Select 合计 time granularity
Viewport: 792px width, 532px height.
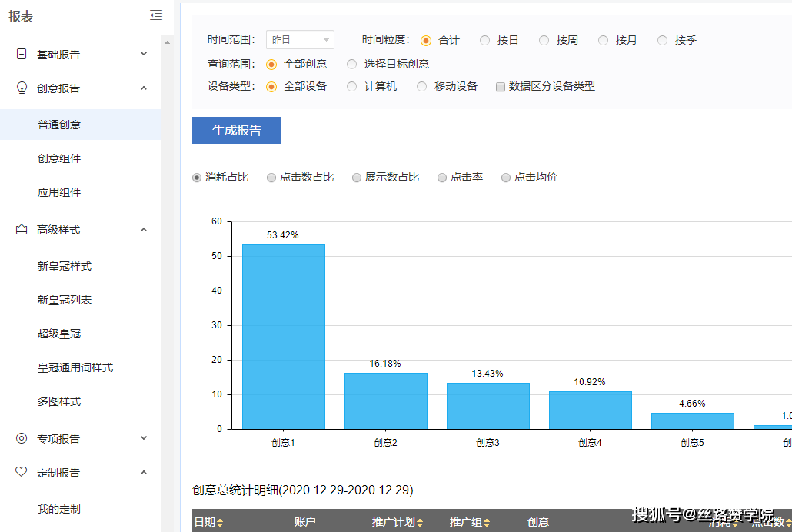426,41
